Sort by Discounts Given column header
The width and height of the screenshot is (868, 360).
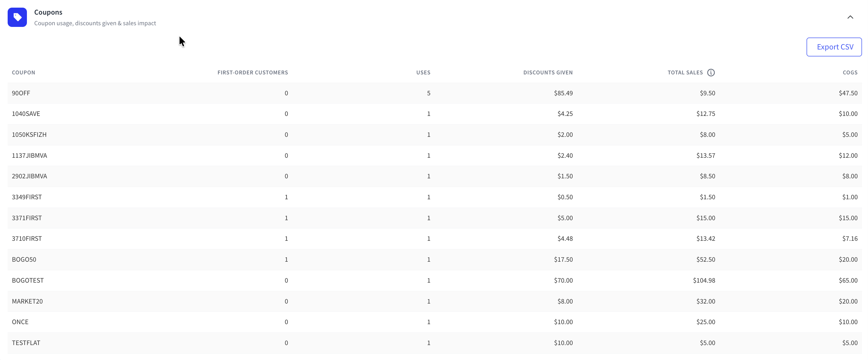coord(548,72)
